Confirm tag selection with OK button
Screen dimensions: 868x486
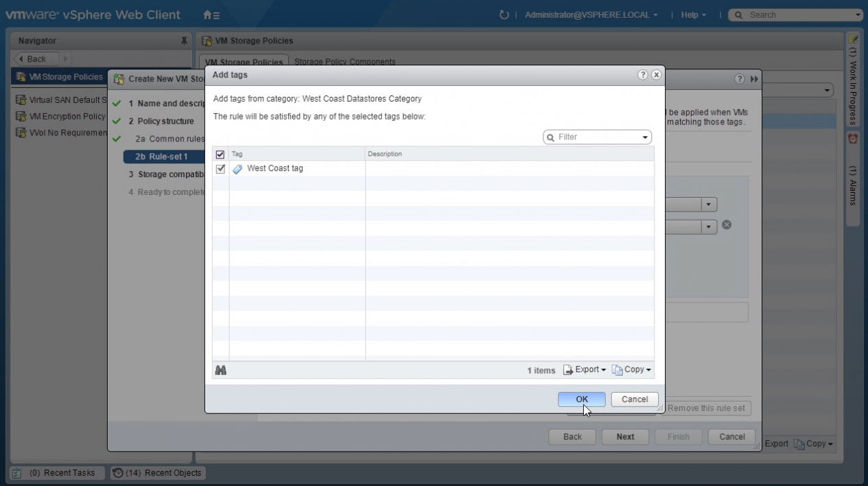581,399
